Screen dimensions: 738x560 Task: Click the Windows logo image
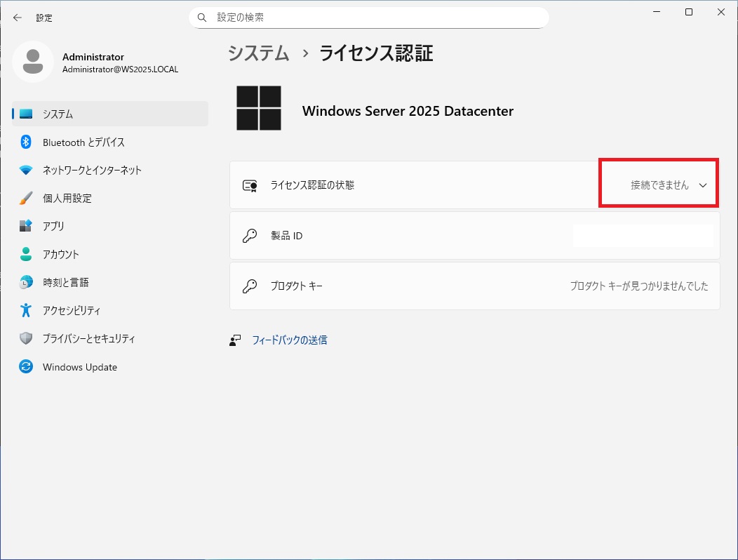click(259, 108)
